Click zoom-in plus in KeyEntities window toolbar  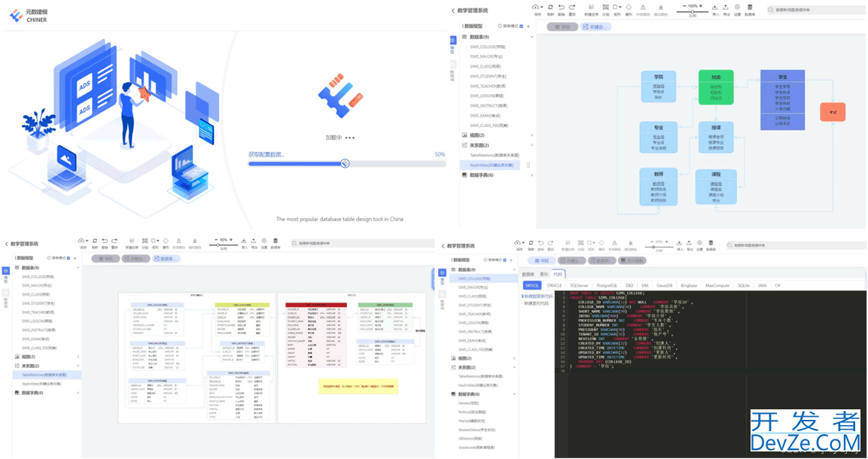(x=701, y=5)
